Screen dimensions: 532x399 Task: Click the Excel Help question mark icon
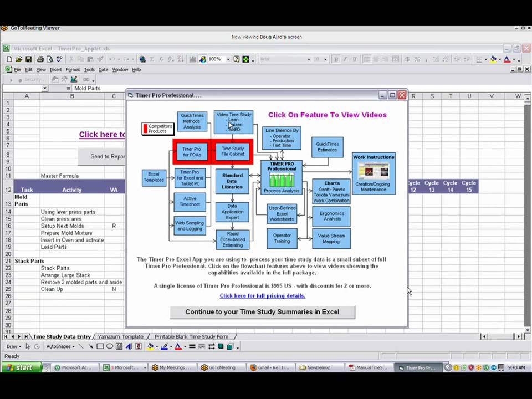(237, 59)
